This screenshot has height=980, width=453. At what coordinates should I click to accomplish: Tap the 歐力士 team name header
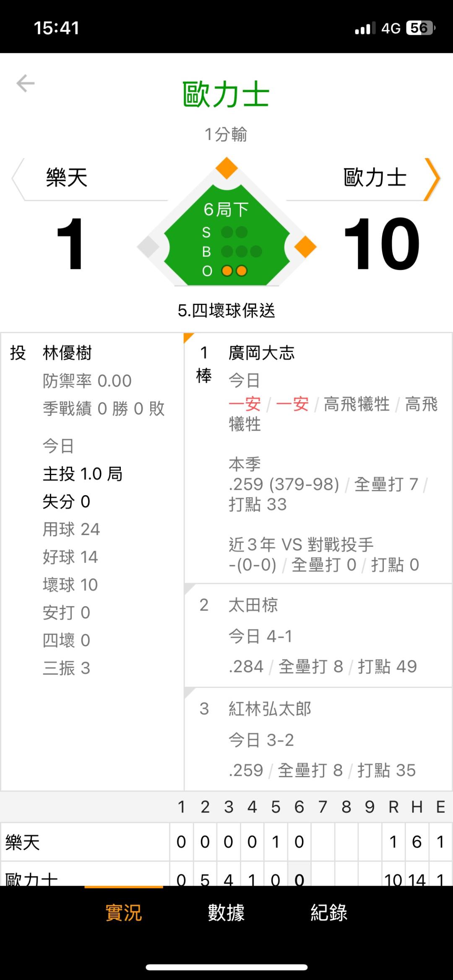[x=375, y=178]
